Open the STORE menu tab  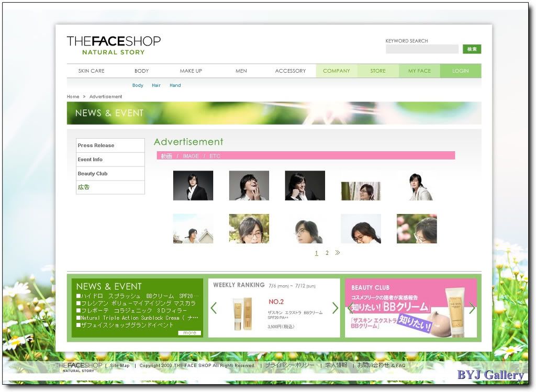(378, 71)
